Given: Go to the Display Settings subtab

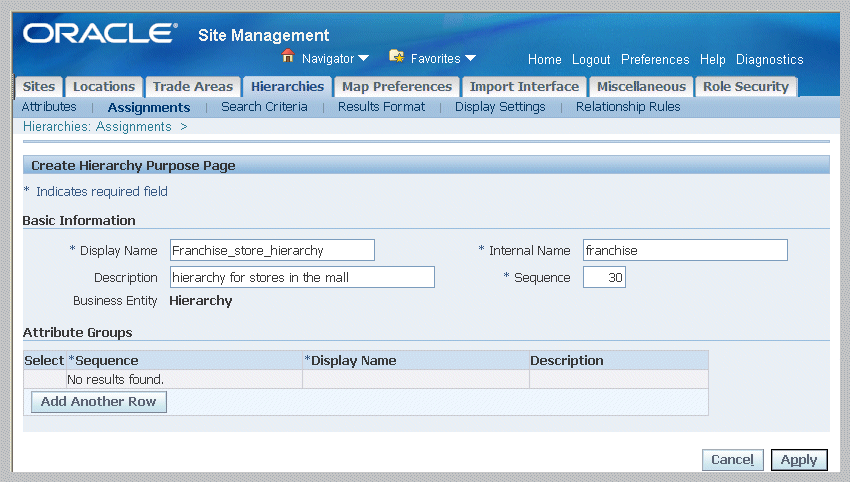Looking at the screenshot, I should 500,107.
